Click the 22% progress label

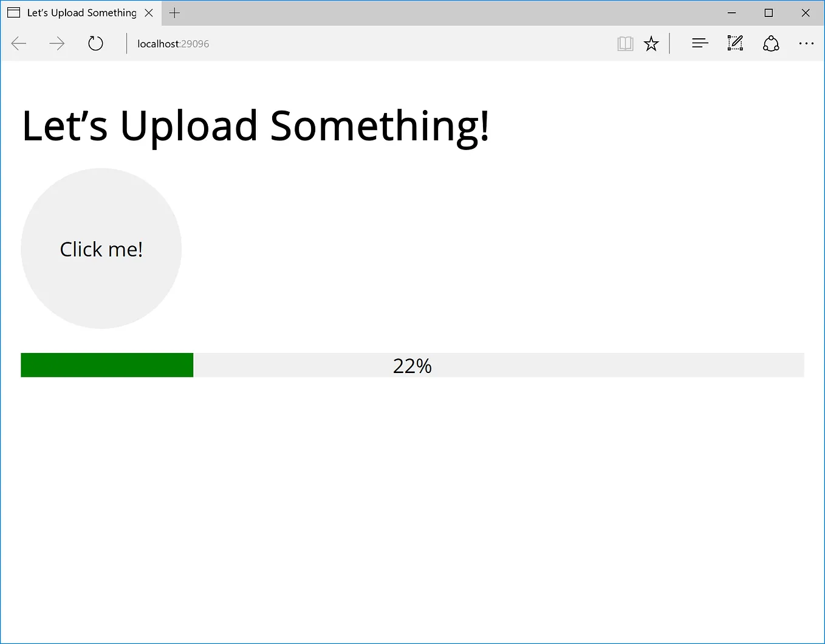(x=412, y=366)
